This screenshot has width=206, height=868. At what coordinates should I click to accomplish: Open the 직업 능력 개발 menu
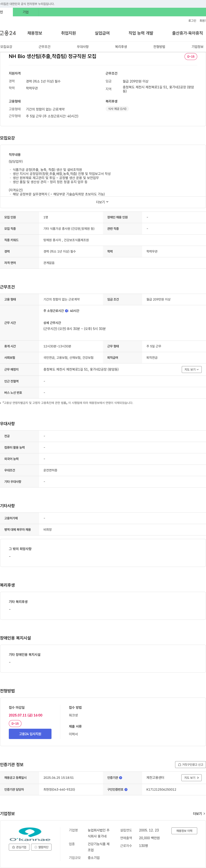pos(141,33)
